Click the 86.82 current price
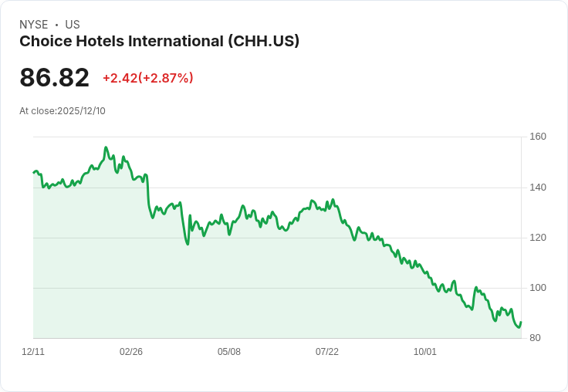The width and height of the screenshot is (568, 392). pyautogui.click(x=54, y=77)
